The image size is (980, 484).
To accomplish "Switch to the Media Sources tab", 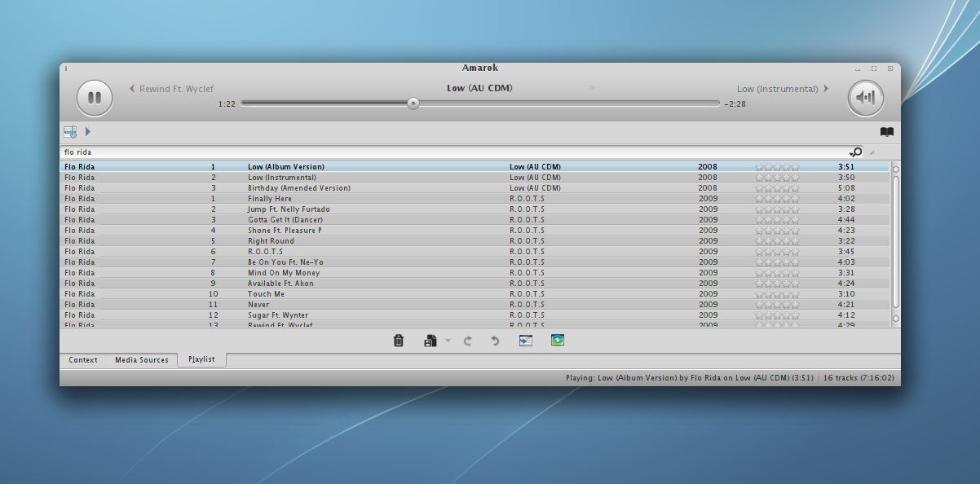I will (x=142, y=360).
